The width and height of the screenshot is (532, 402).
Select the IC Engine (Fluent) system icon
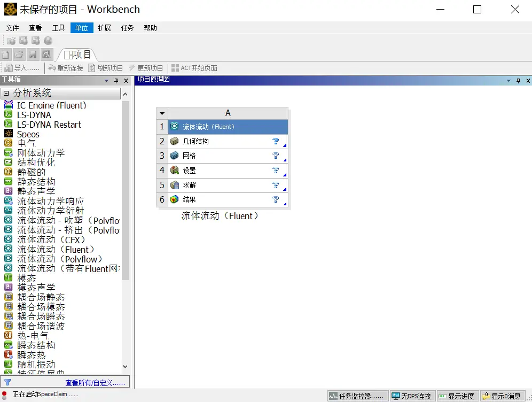coord(9,105)
